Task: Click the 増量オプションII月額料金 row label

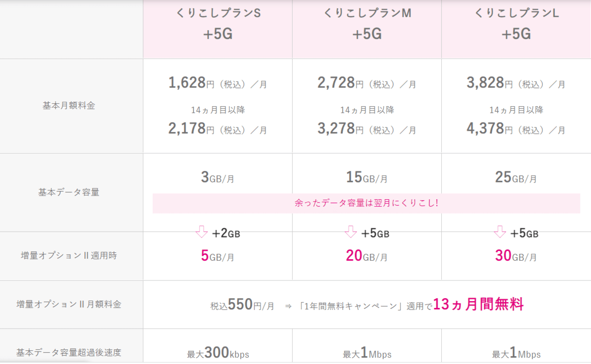Action: (68, 304)
